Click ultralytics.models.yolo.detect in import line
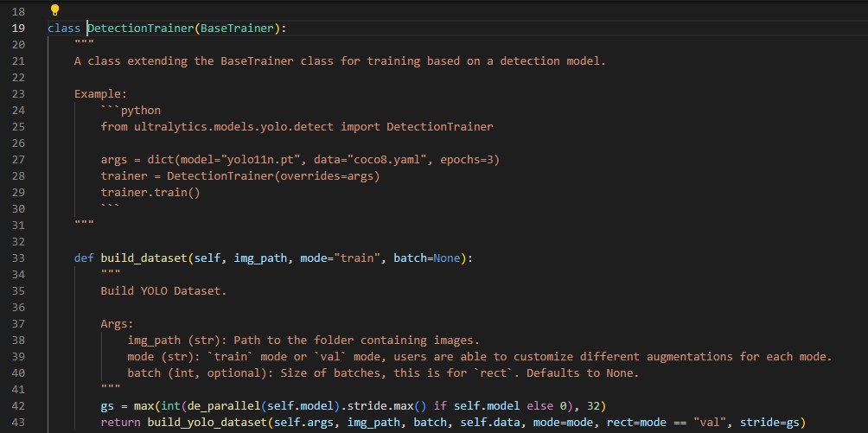Viewport: 868px width, 433px height. (x=233, y=127)
